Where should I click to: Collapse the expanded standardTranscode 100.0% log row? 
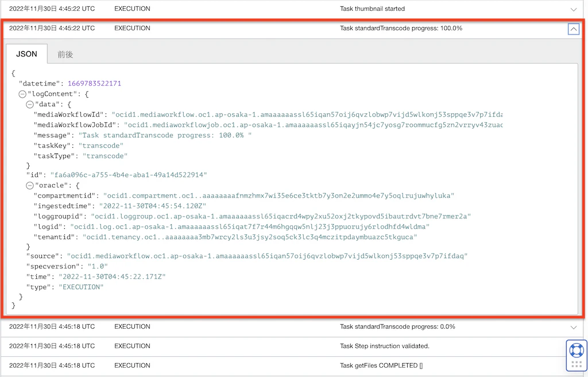tap(574, 29)
